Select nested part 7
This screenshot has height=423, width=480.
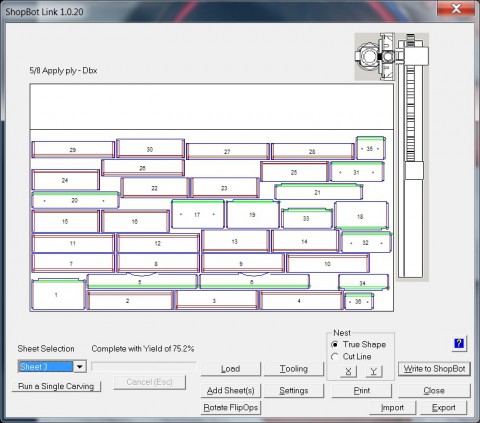72,263
